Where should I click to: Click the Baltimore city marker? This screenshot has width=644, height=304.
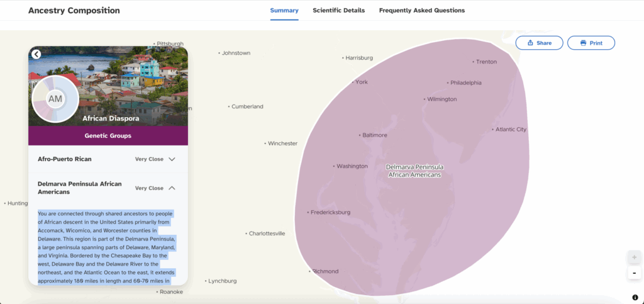pos(360,135)
